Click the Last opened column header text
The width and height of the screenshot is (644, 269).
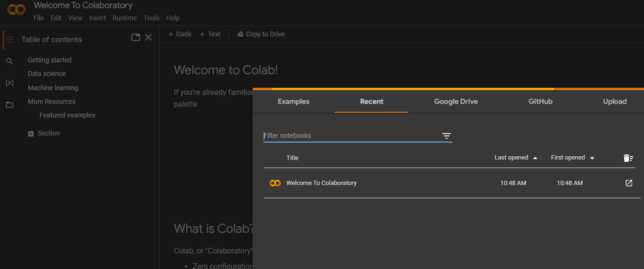pyautogui.click(x=511, y=158)
